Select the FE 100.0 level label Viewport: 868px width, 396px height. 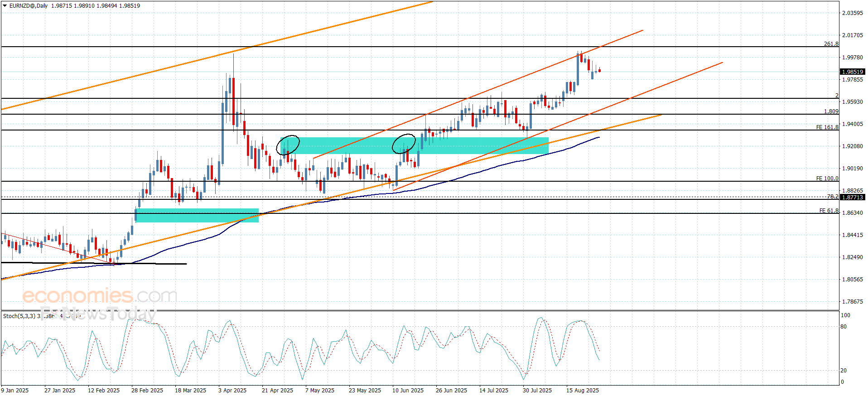(827, 178)
